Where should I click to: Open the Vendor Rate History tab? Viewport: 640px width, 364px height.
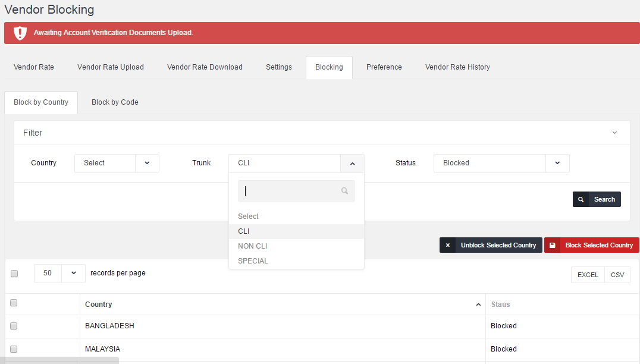(x=457, y=67)
